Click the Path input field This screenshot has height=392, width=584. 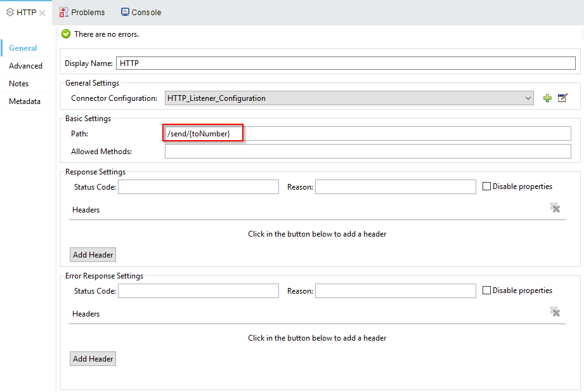coord(368,134)
